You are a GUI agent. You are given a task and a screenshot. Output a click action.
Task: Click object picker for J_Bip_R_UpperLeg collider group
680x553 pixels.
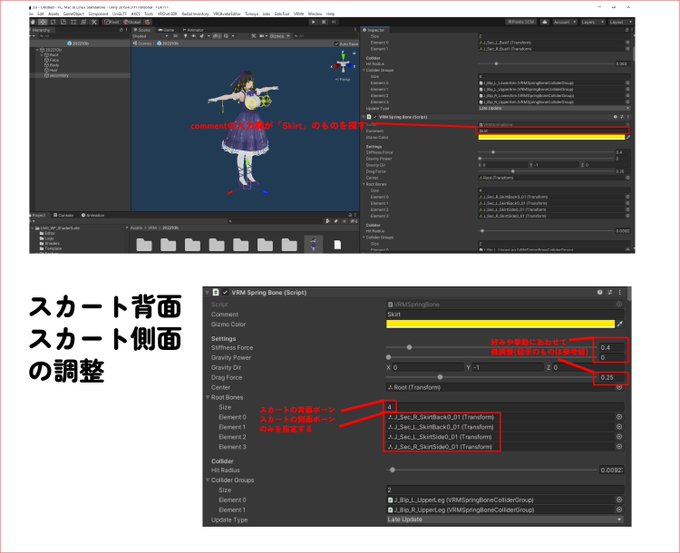(619, 510)
